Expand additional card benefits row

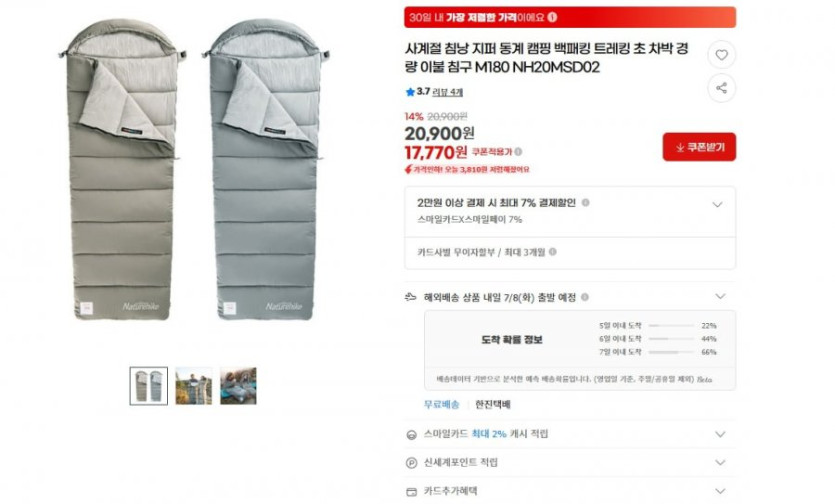tap(720, 491)
